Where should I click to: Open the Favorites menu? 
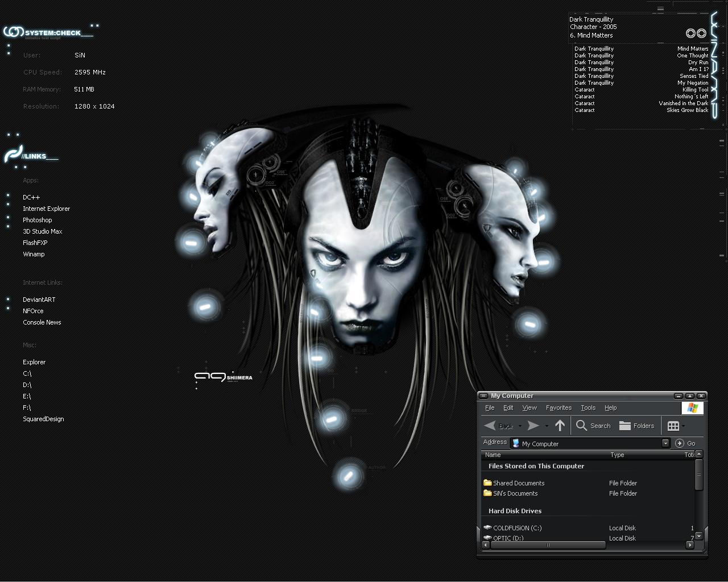pos(559,408)
